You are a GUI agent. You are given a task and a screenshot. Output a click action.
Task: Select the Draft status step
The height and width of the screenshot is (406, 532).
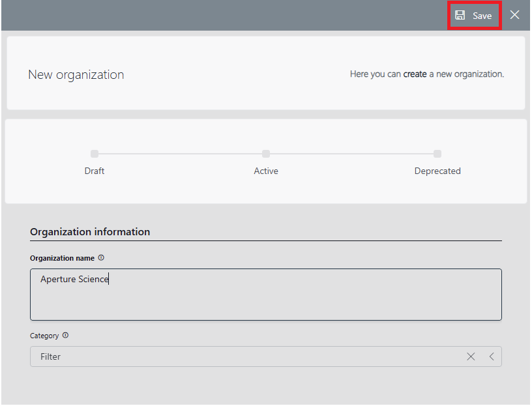95,154
